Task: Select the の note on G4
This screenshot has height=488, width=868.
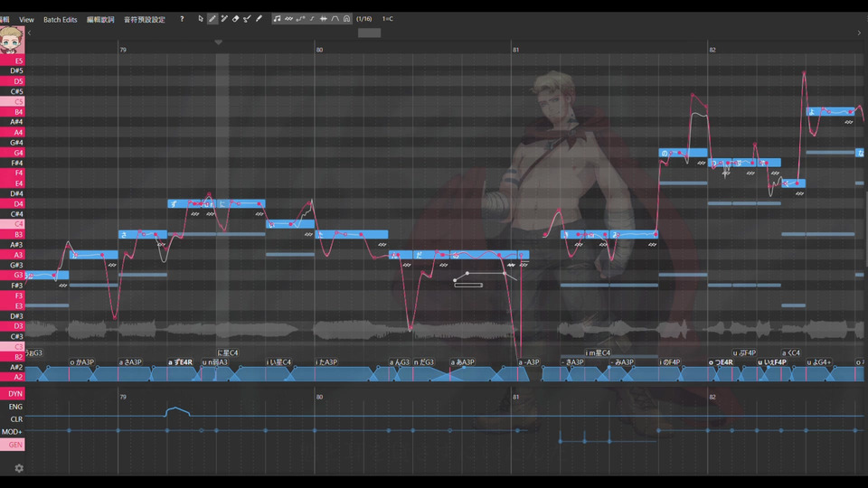Action: 684,153
